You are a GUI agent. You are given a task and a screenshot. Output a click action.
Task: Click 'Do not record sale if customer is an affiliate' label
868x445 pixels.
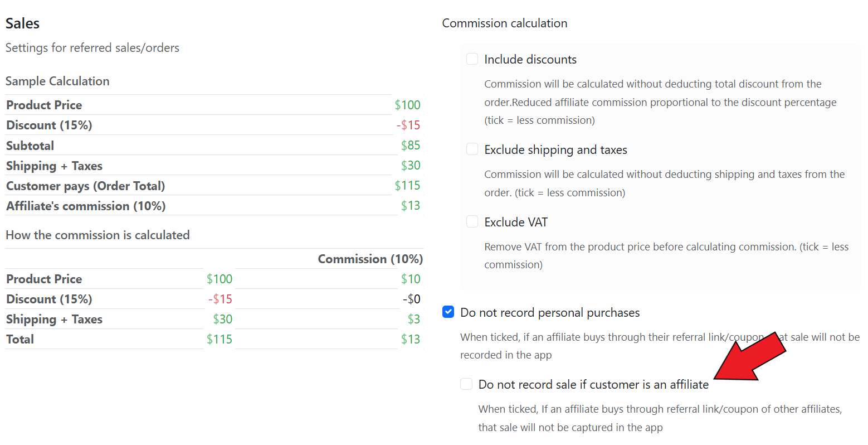(x=593, y=385)
